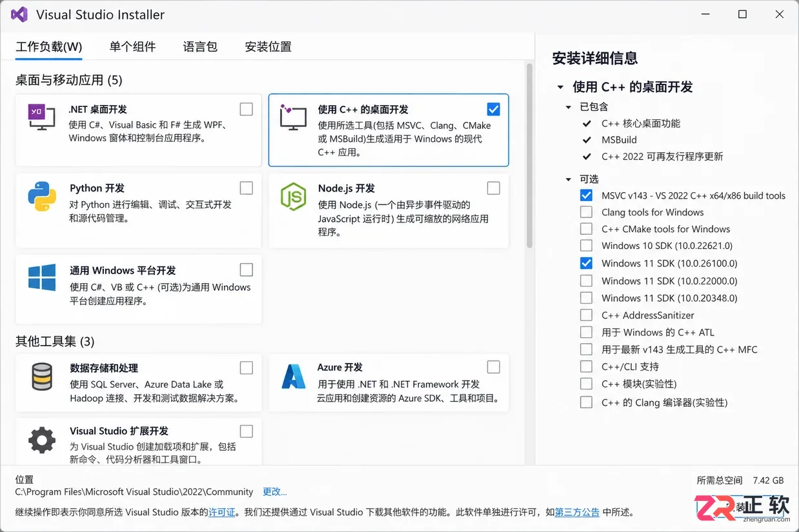Viewport: 799px width, 532px height.
Task: Select the .NET 桌面开发 workload card title
Action: 98,110
